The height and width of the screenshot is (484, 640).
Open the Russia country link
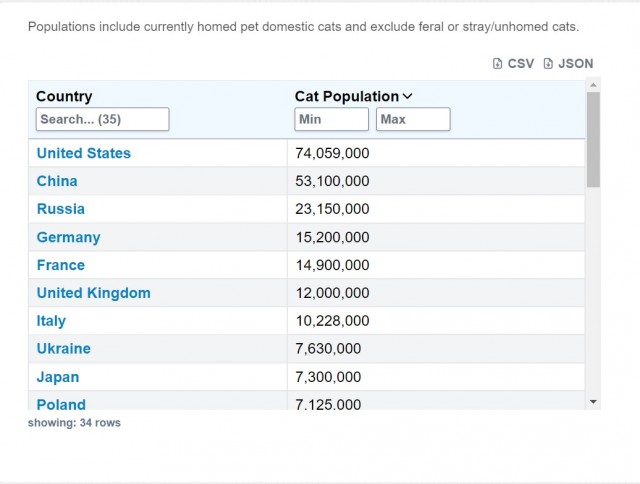click(61, 209)
